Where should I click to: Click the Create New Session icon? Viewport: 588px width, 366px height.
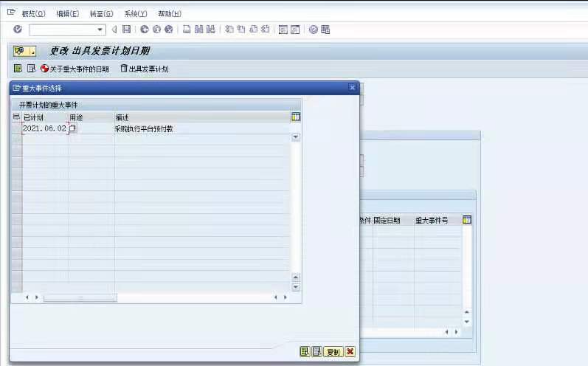(283, 30)
